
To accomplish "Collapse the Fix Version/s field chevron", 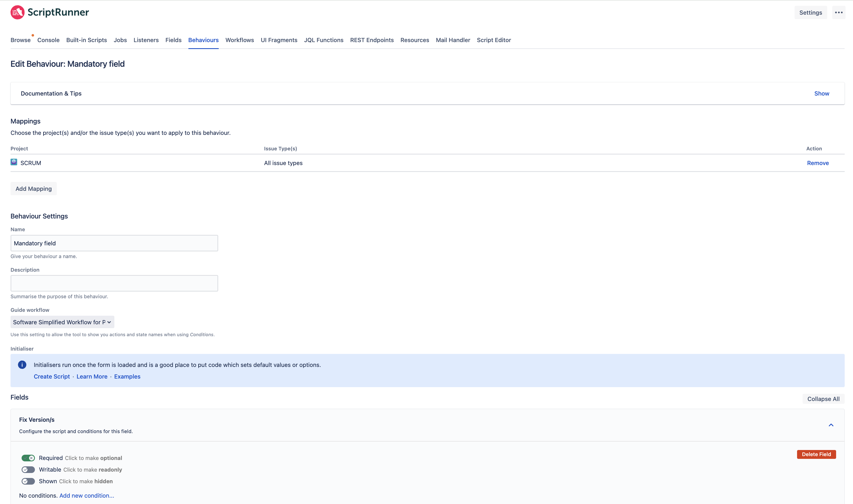I will (x=831, y=425).
